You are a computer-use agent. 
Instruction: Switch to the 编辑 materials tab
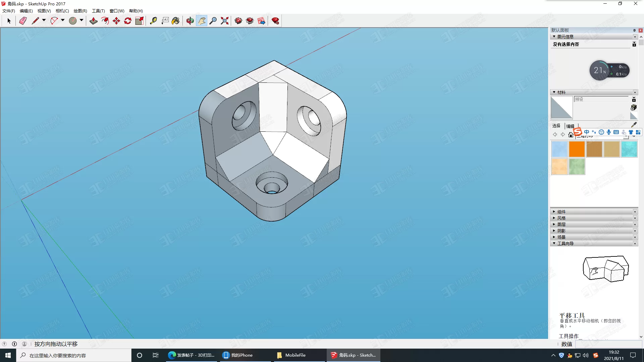pyautogui.click(x=571, y=126)
